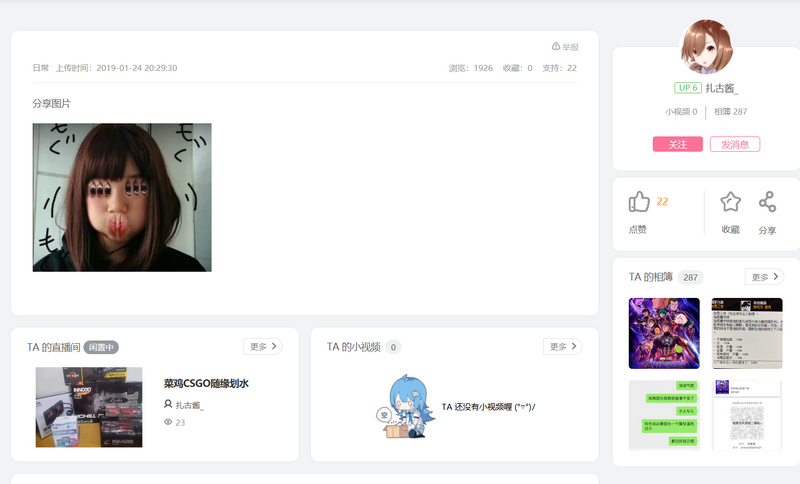Click the 22 like count
800x484 pixels.
click(662, 201)
